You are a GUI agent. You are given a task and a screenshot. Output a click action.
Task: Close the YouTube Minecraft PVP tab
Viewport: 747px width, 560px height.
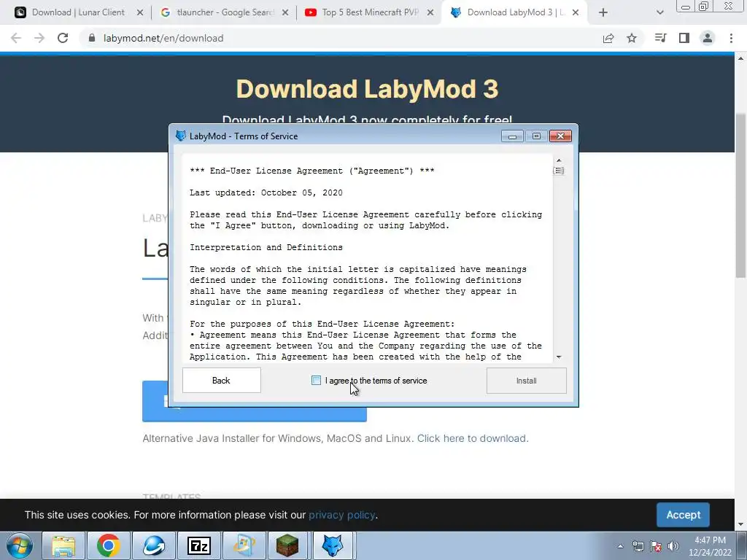(x=430, y=13)
